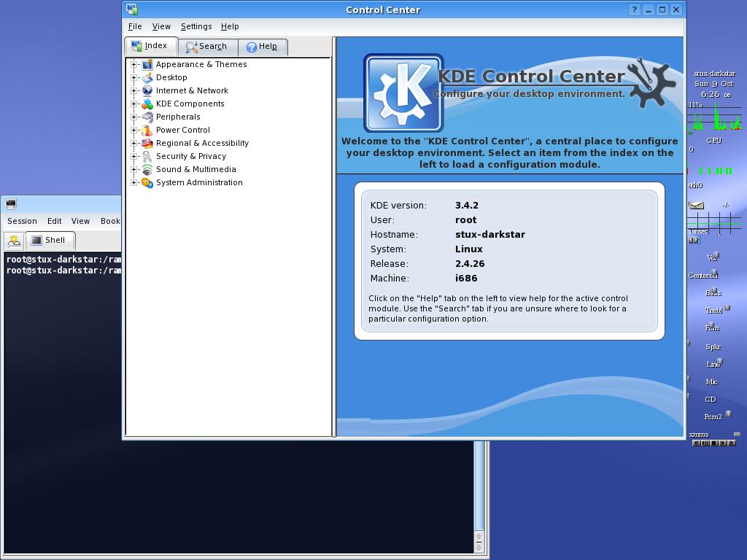747x560 pixels.
Task: Select the Appearance & Themes icon
Action: (147, 64)
